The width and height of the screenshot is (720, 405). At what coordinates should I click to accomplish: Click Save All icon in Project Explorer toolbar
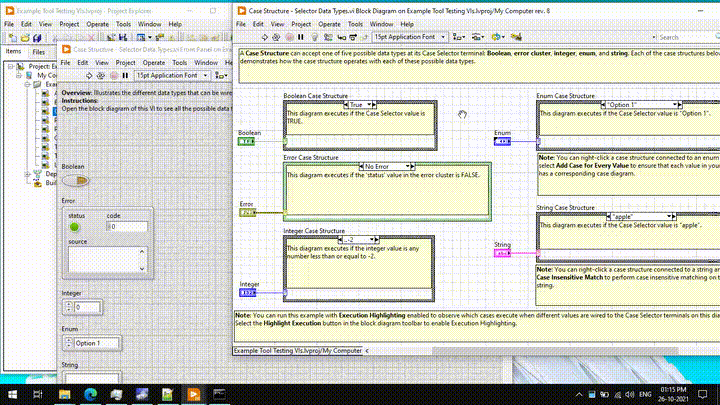point(37,38)
